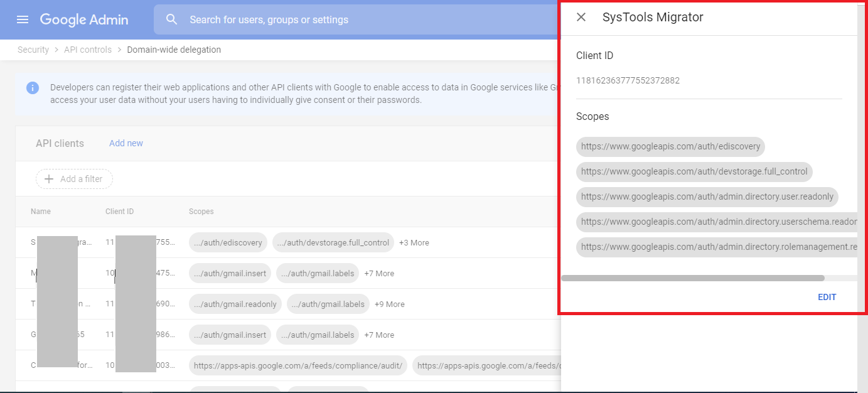Go to Security breadcrumb
Screen dimensions: 868x393
pos(33,50)
